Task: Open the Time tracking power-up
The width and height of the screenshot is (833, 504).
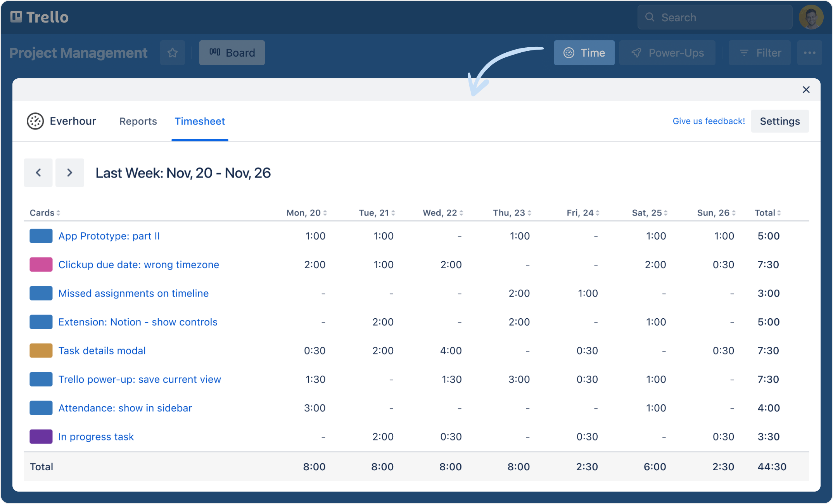Action: tap(584, 53)
